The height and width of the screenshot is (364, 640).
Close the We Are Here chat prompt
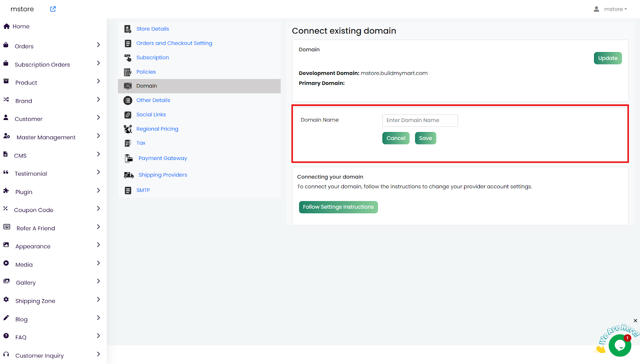[x=635, y=321]
